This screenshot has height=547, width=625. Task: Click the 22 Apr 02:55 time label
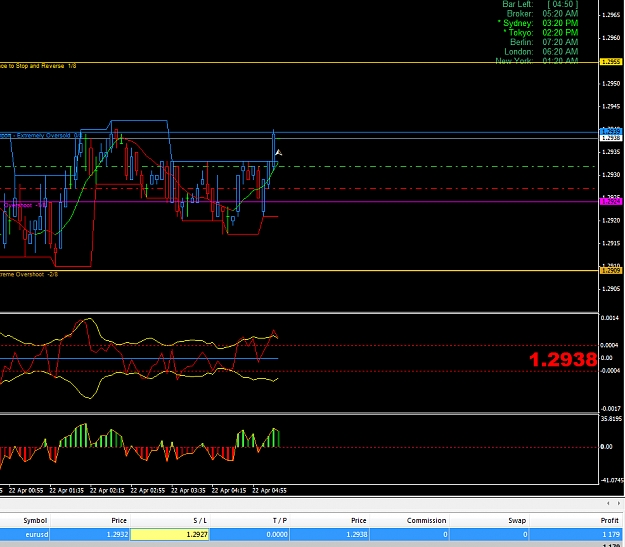coord(148,490)
